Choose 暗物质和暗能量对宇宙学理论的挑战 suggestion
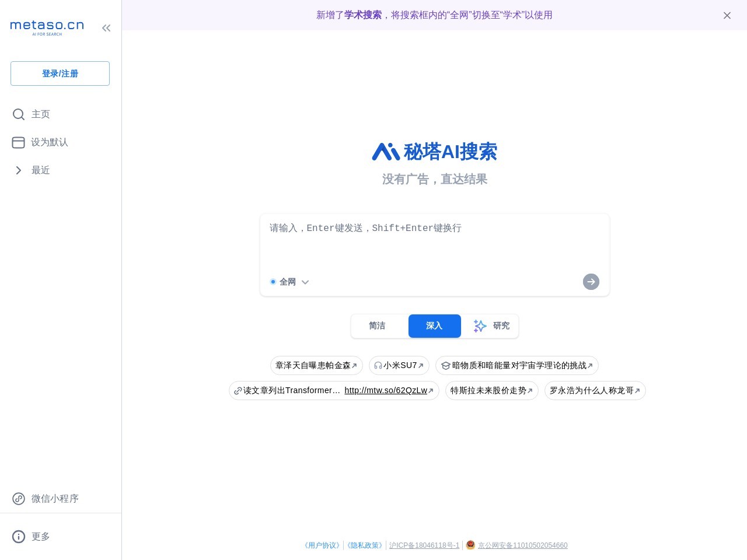Screen dimensions: 747x560 click(x=517, y=366)
